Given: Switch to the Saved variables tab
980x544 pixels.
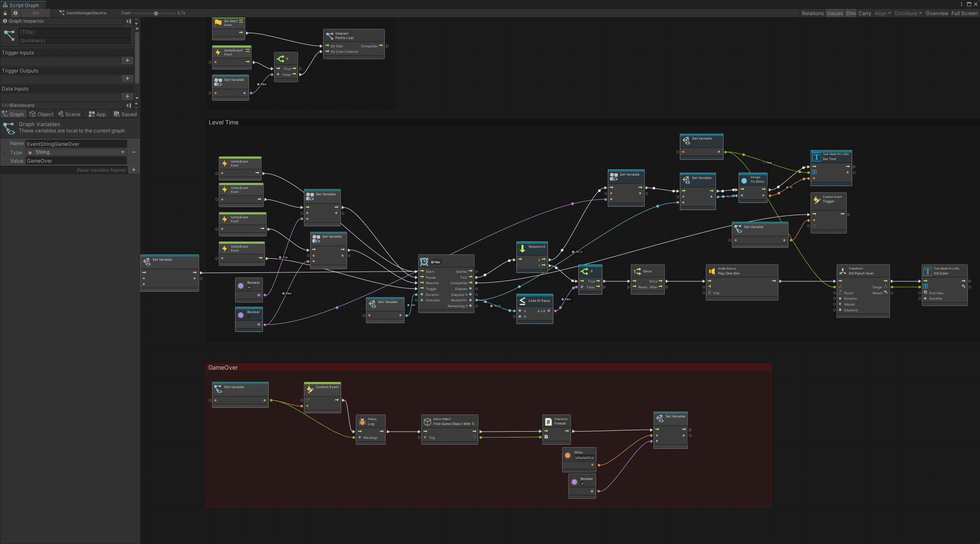Looking at the screenshot, I should click(125, 114).
